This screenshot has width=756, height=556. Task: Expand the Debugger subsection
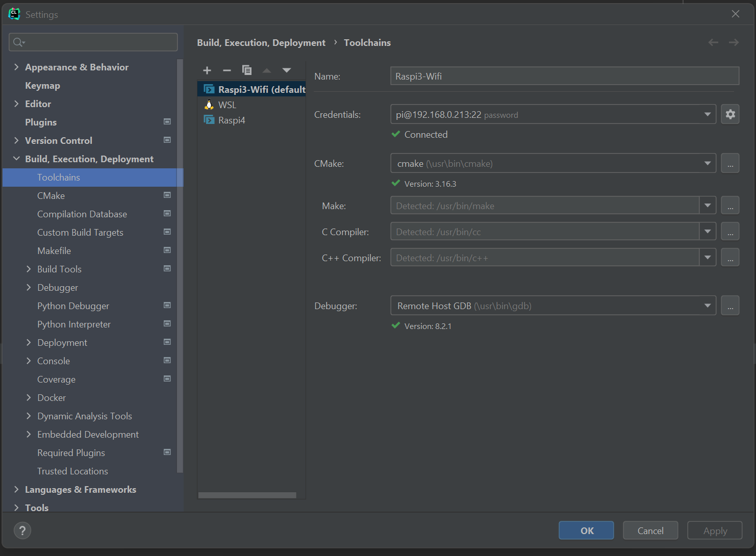[x=29, y=287]
